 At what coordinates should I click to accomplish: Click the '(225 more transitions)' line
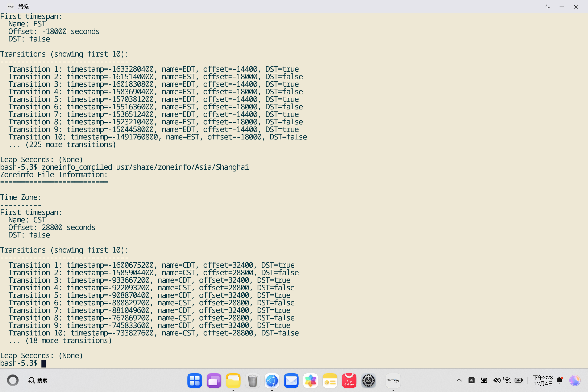tap(62, 145)
